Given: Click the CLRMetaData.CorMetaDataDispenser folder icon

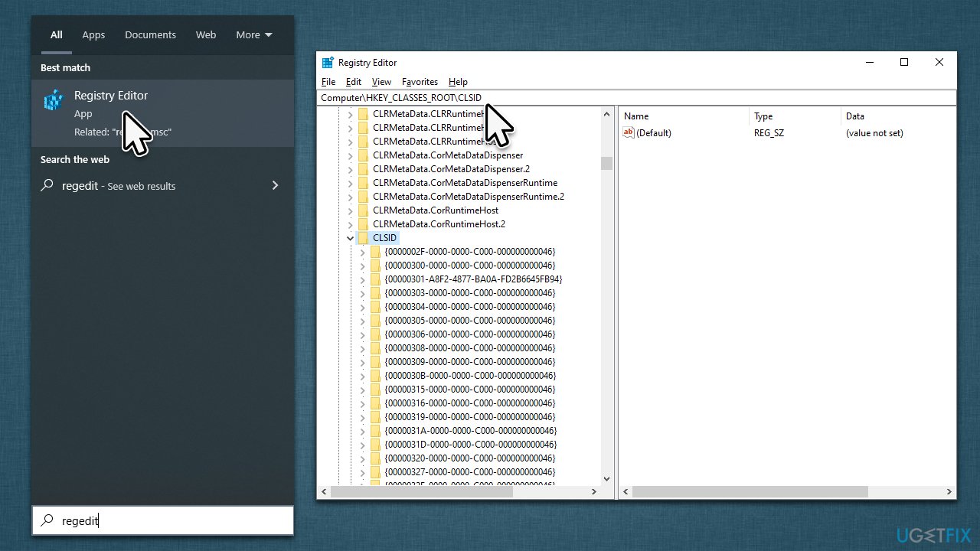Looking at the screenshot, I should 363,155.
